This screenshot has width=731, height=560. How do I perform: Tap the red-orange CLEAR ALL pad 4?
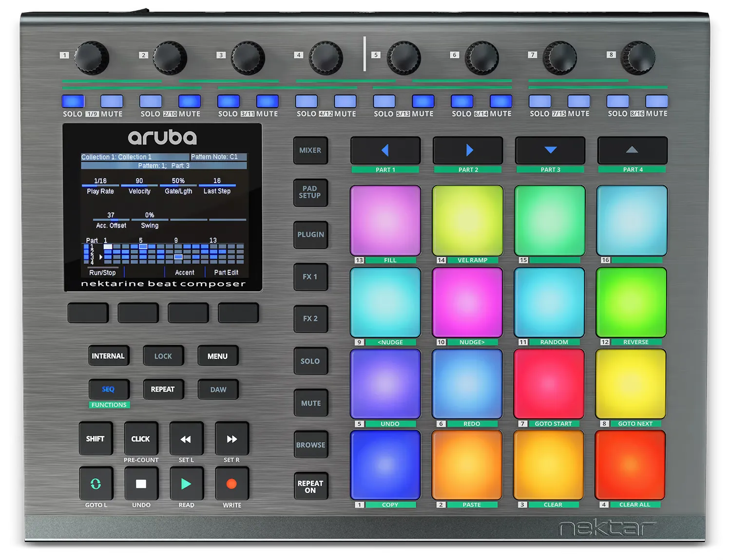click(x=631, y=465)
